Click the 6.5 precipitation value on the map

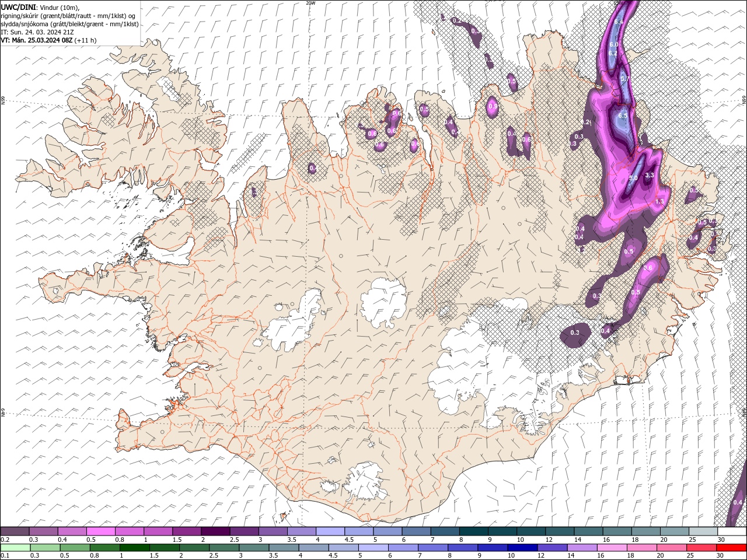coord(622,116)
